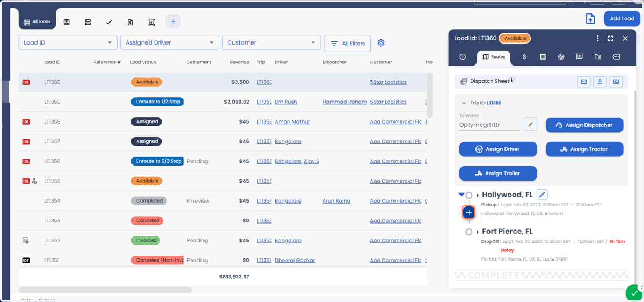The height and width of the screenshot is (302, 644).
Task: Click Assign Trailer button
Action: [x=498, y=173]
